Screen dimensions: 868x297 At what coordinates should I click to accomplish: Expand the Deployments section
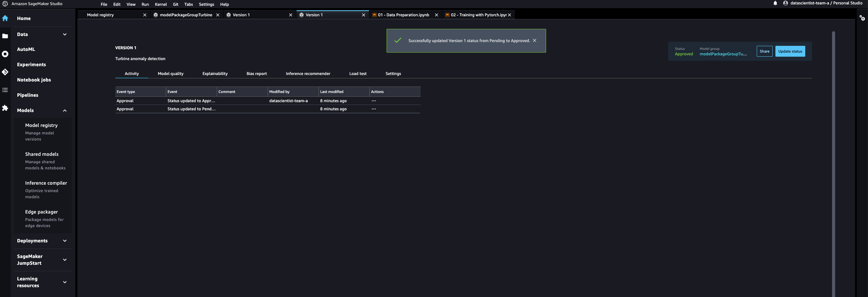(65, 241)
